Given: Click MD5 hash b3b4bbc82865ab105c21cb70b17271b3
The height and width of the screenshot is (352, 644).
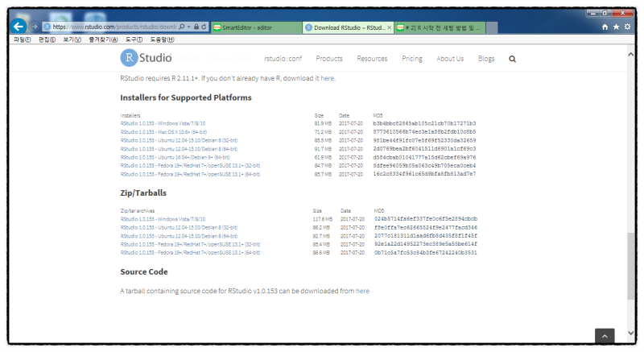Looking at the screenshot, I should (x=424, y=123).
